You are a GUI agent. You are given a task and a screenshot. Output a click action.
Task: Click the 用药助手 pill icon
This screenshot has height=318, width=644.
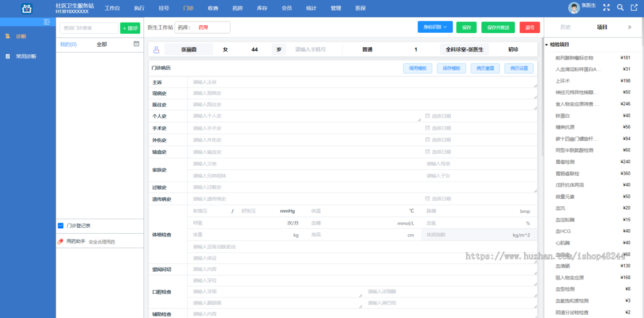click(x=61, y=242)
